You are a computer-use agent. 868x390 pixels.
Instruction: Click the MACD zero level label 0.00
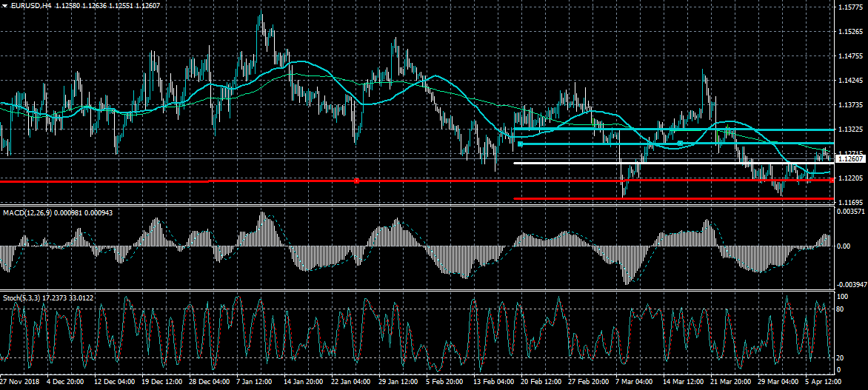(844, 246)
